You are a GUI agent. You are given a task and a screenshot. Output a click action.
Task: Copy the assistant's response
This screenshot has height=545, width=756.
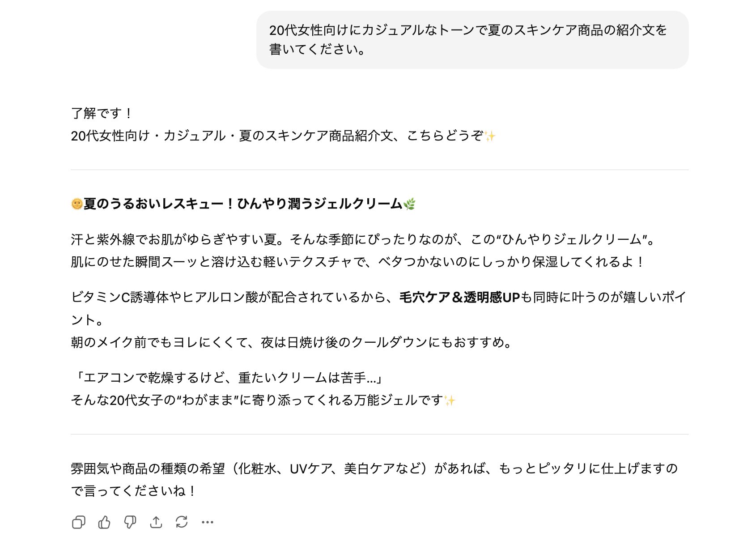pos(79,522)
